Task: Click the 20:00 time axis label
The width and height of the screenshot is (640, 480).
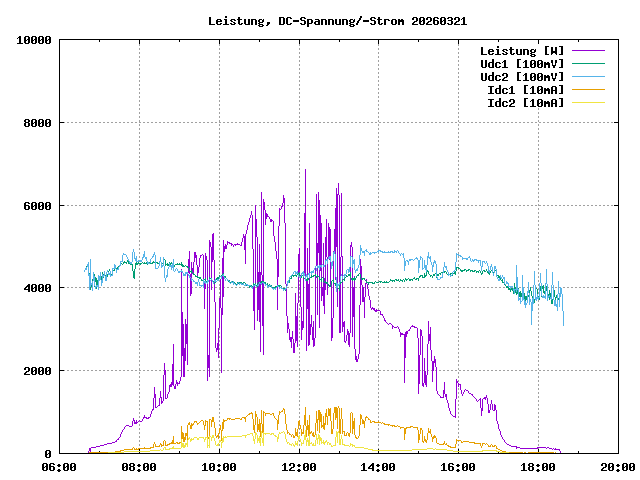Action: tap(617, 467)
